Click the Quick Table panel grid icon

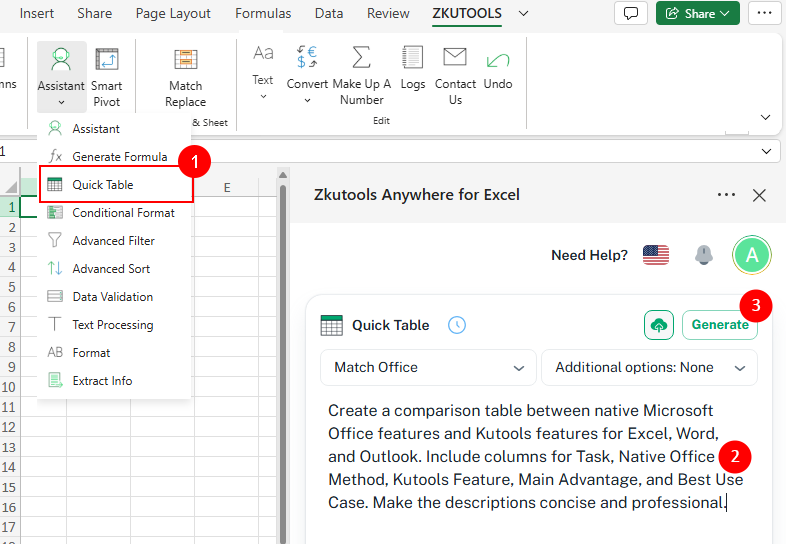coord(331,325)
